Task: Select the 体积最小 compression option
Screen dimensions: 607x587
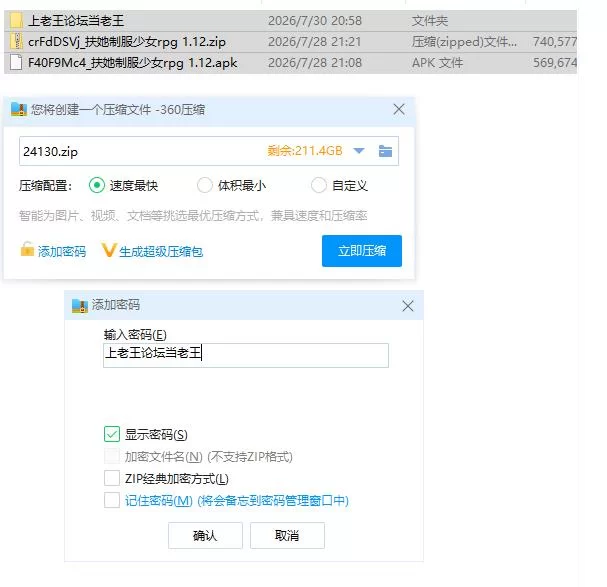Action: pos(205,185)
